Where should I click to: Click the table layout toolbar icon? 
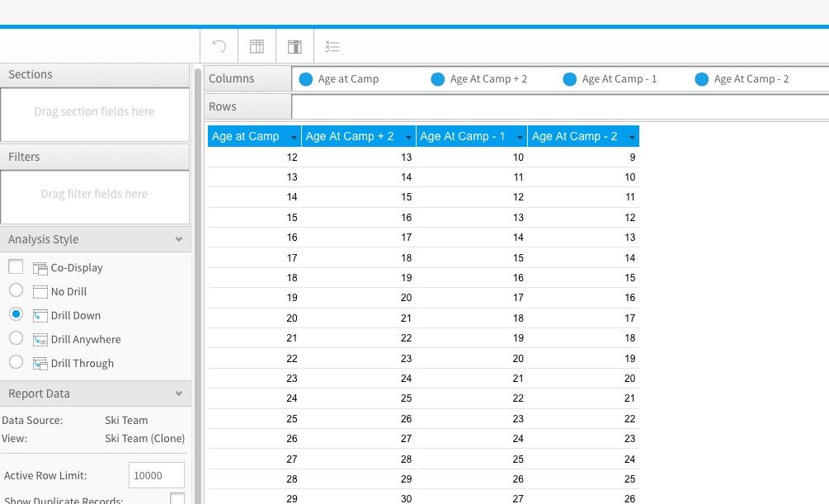pyautogui.click(x=257, y=46)
